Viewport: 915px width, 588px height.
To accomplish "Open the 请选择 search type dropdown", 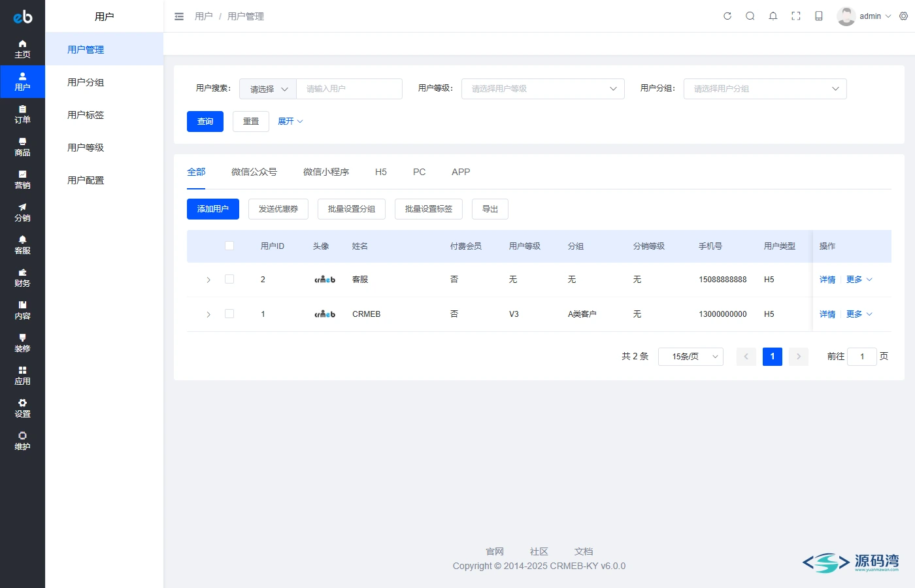I will [x=268, y=89].
